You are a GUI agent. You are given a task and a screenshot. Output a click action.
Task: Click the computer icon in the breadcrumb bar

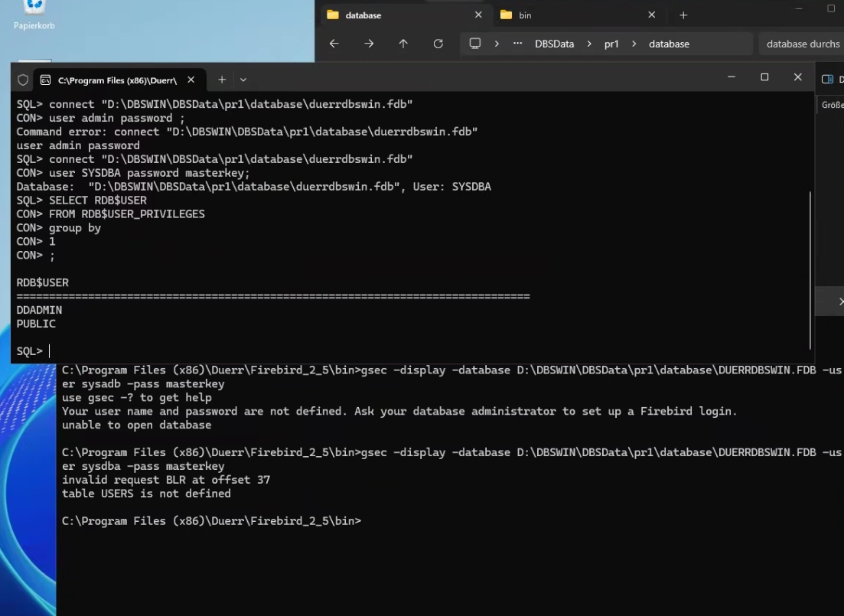pos(476,44)
